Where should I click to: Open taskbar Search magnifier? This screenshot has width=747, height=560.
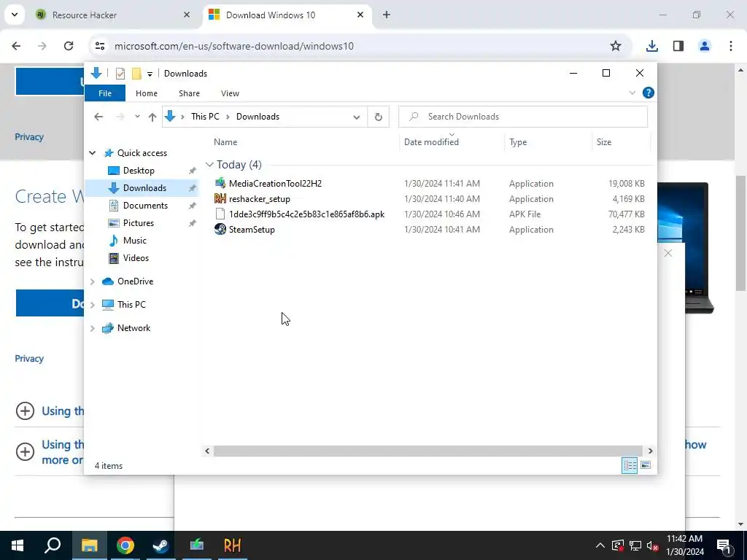pyautogui.click(x=53, y=545)
